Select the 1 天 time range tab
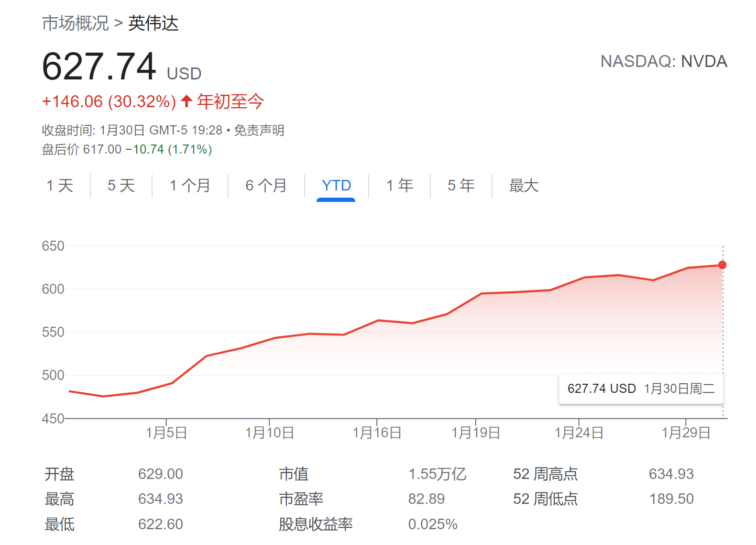Screen dimensions: 756x545 [60, 186]
